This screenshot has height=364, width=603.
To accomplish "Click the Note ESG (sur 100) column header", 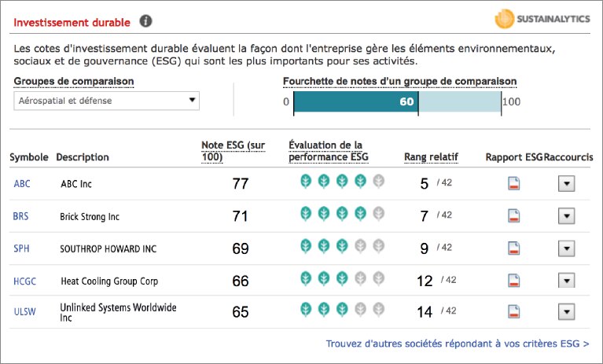I will [233, 151].
